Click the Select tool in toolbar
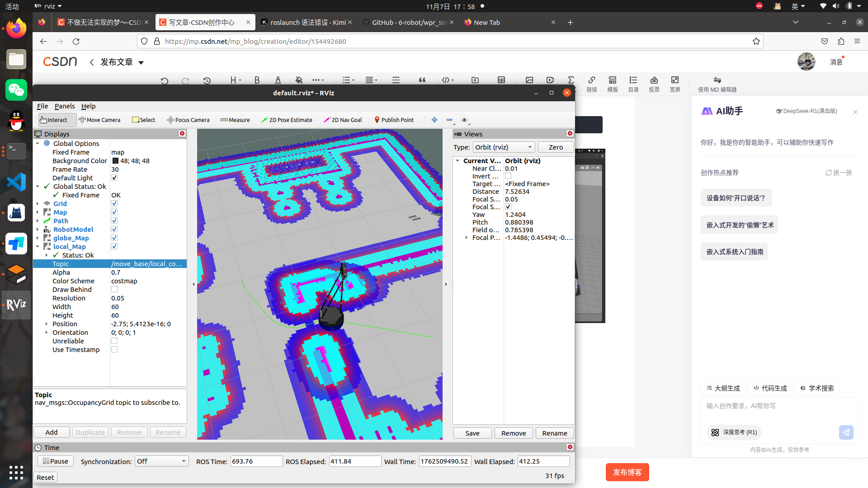Screen dimensions: 868x488 143,120
